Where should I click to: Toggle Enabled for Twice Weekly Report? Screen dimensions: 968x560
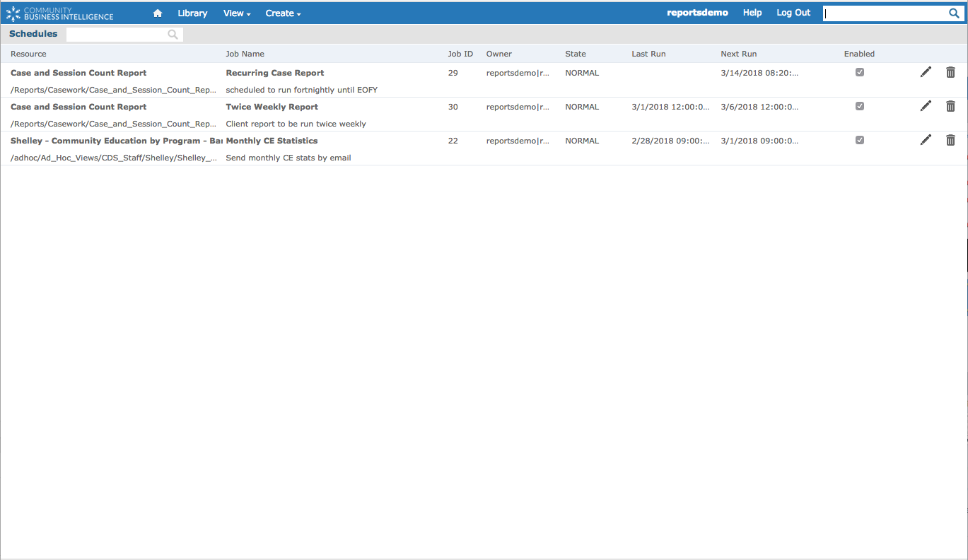click(860, 106)
